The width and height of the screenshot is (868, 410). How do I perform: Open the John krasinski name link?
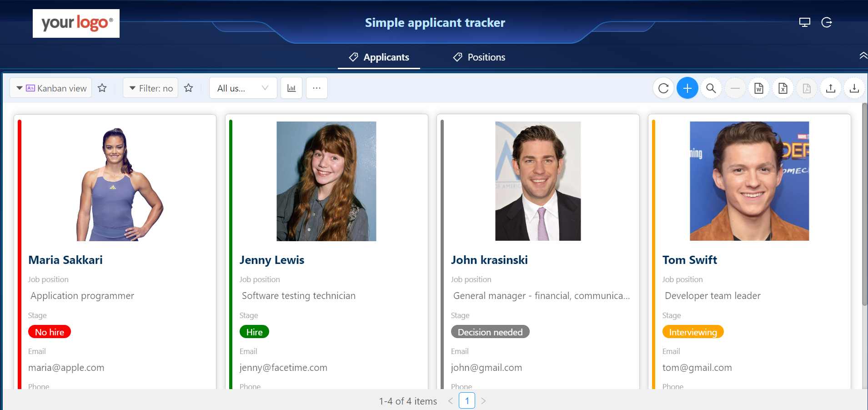point(489,260)
